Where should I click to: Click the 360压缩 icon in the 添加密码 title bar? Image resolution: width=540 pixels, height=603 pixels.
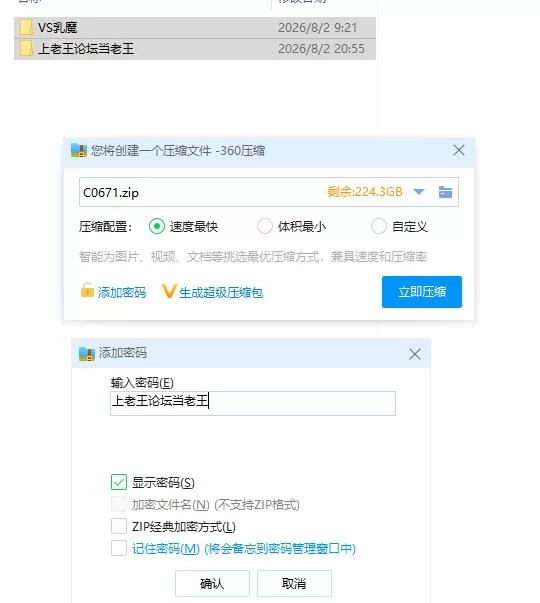(87, 353)
